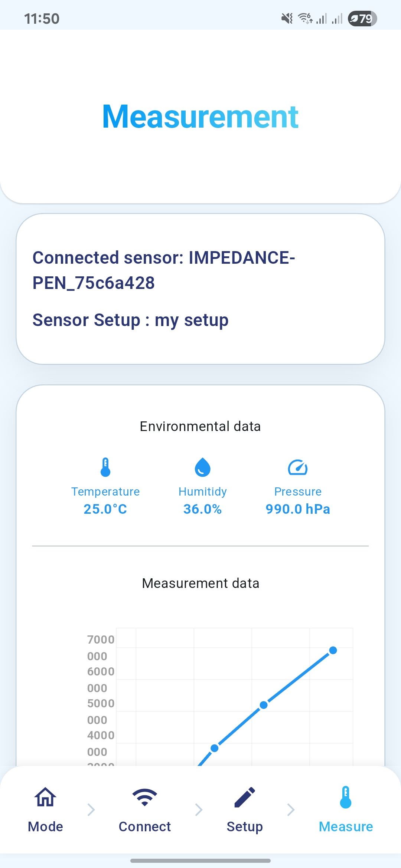Tap the Mode home icon
Viewport: 401px width, 868px height.
coord(45,797)
